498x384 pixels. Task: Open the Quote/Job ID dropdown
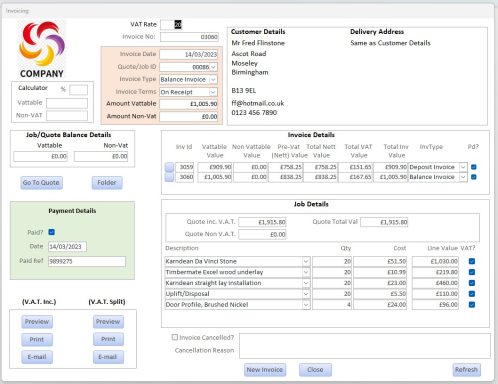coord(213,67)
